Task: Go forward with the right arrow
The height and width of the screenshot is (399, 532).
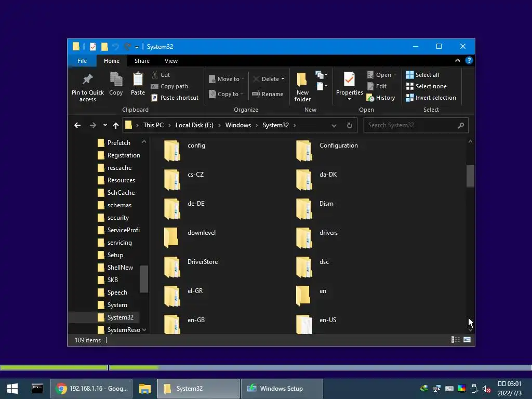Action: pos(92,125)
